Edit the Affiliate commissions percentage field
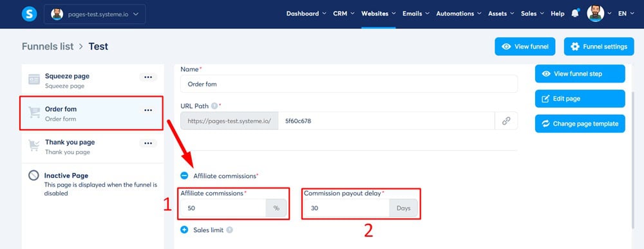Viewport: 644px width, 249px height. tap(223, 208)
